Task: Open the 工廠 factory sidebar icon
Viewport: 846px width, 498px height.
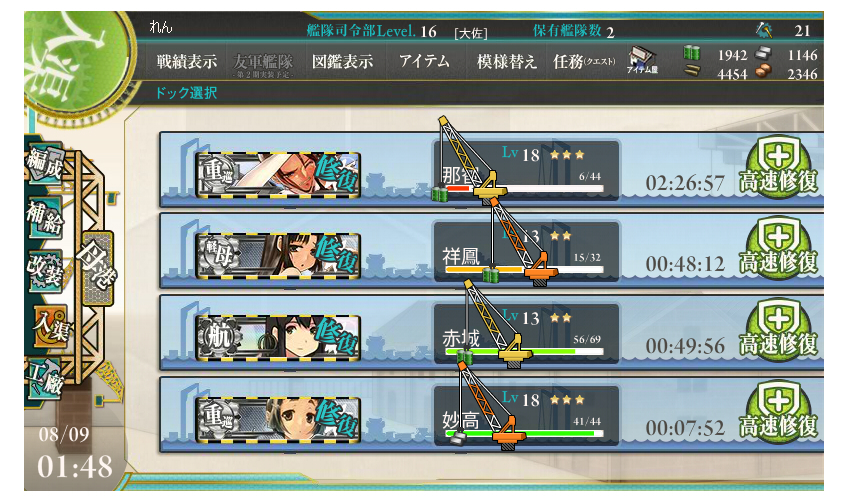Action: 45,377
